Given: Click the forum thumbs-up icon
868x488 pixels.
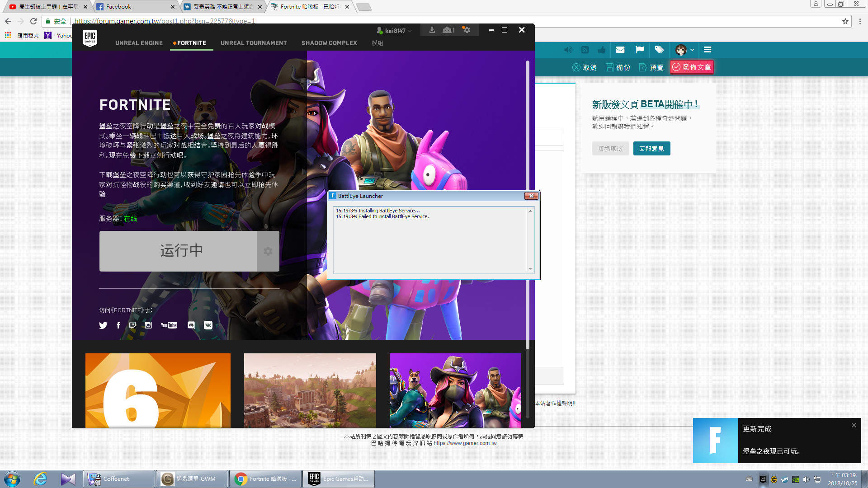Looking at the screenshot, I should tap(602, 50).
